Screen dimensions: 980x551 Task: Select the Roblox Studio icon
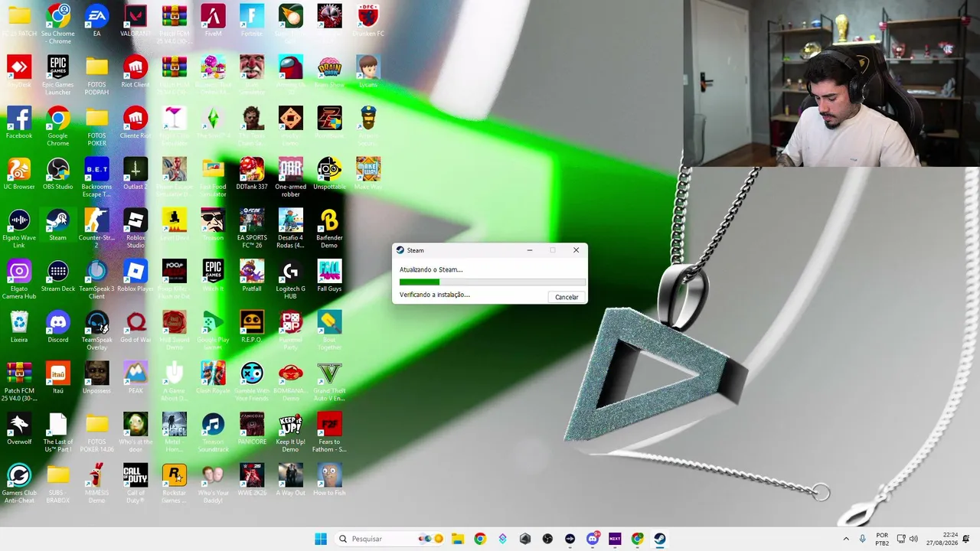click(x=136, y=229)
